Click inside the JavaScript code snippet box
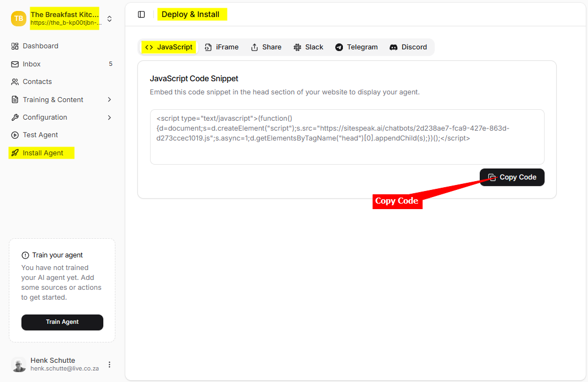 347,137
